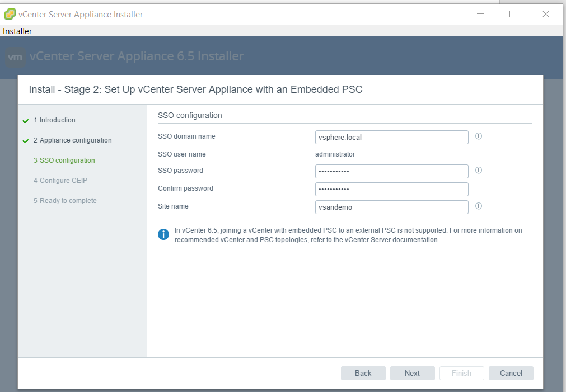Focus the Confirm password field

tap(392, 190)
